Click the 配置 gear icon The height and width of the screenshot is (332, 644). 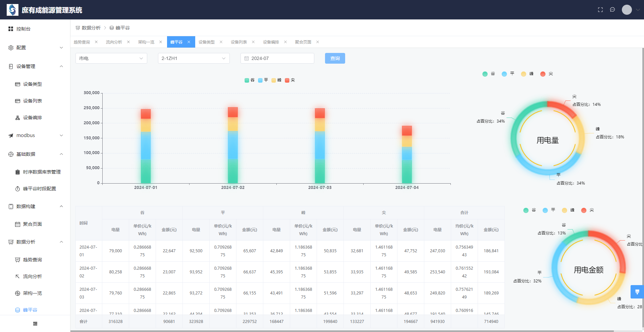[x=11, y=48]
